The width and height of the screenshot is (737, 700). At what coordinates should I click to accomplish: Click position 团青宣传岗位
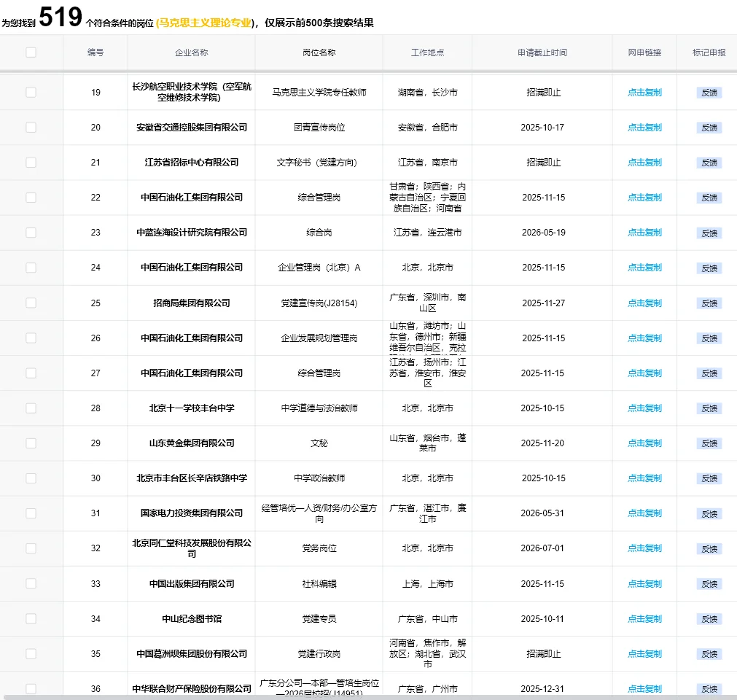[x=319, y=128]
